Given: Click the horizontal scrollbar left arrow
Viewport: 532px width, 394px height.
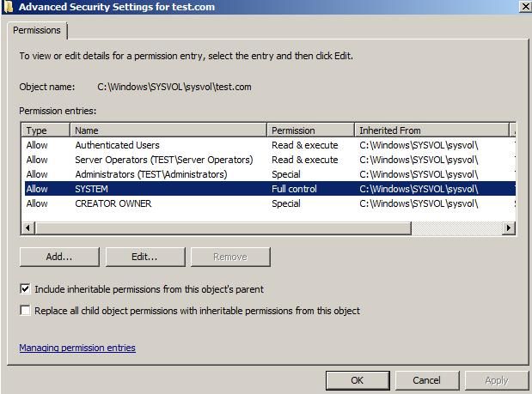Looking at the screenshot, I should (28, 228).
